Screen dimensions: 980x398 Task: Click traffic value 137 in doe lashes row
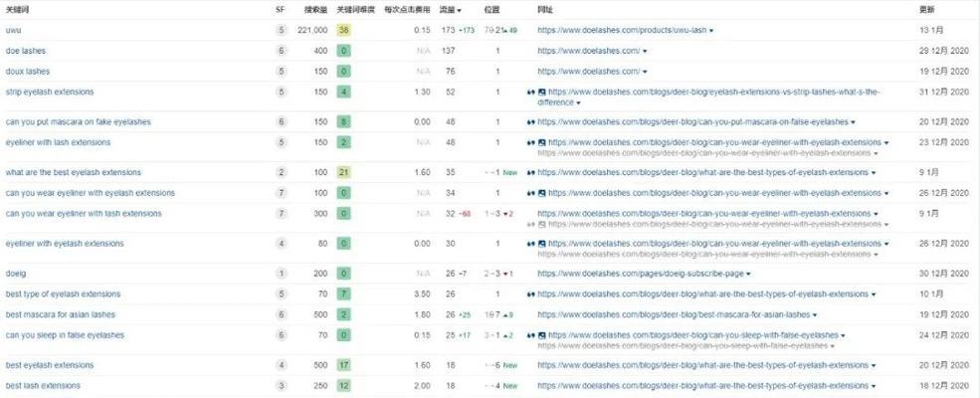[448, 51]
